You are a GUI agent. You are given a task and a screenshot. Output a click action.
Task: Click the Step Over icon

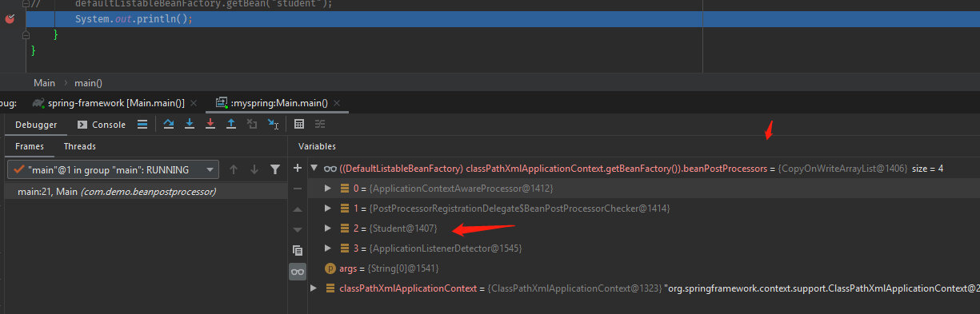(169, 124)
